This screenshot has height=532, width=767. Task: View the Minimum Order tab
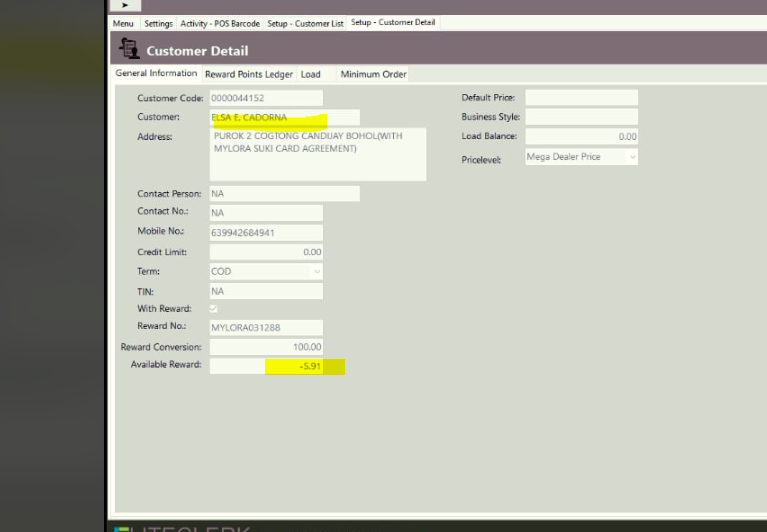[x=372, y=74]
